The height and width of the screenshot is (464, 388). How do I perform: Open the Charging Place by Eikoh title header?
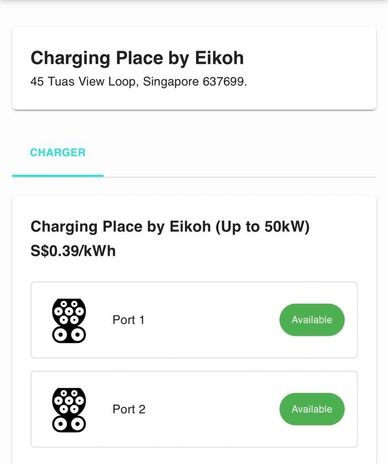[x=137, y=58]
